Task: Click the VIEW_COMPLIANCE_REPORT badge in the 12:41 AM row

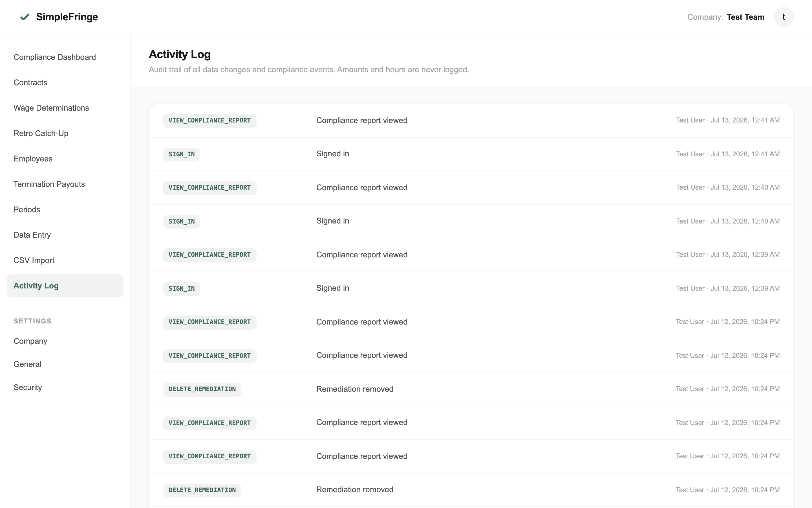Action: pyautogui.click(x=210, y=121)
